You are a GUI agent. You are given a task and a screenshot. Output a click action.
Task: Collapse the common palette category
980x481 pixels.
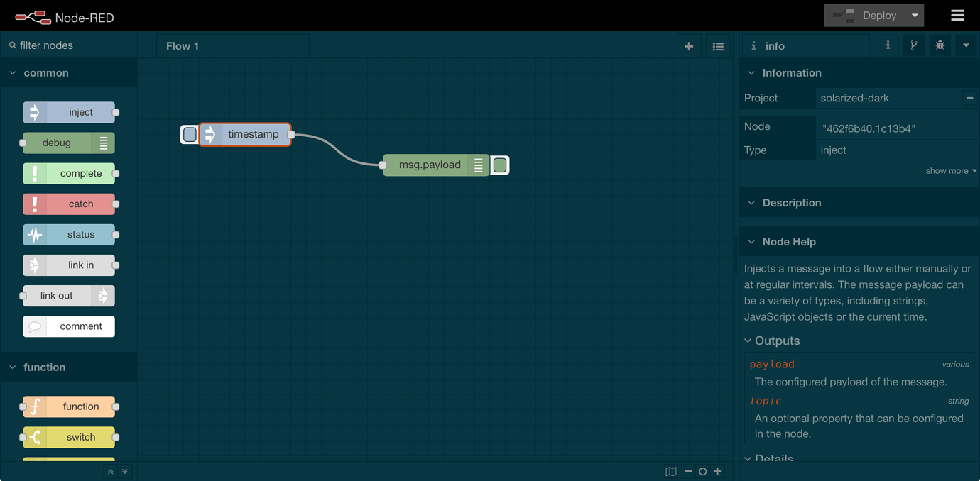11,72
